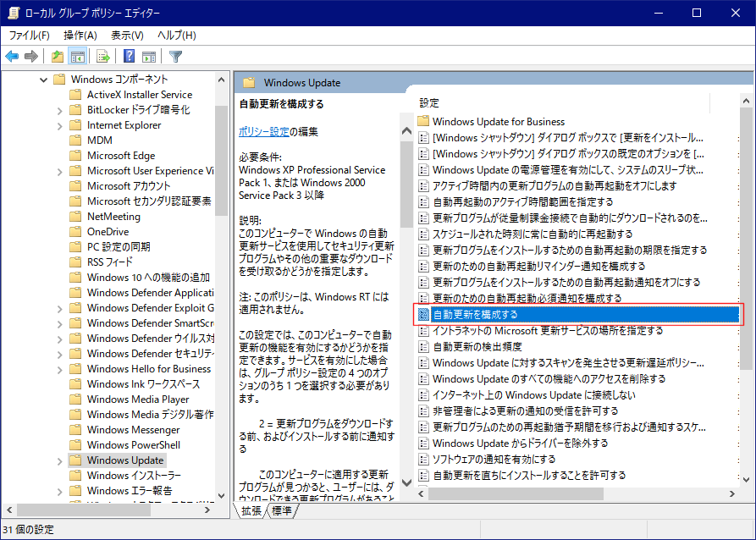Click the folder icon beside Windows PowerShell

[x=75, y=444]
